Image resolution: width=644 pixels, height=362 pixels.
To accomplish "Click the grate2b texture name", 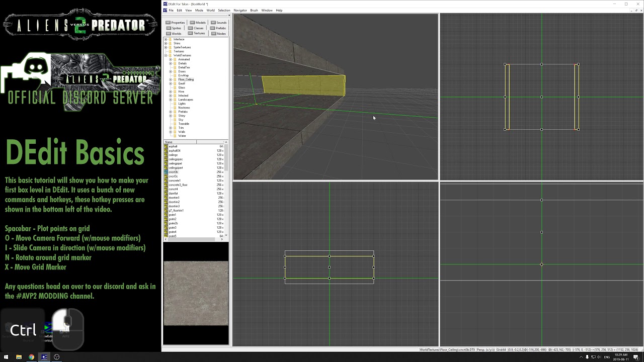I will [173, 223].
